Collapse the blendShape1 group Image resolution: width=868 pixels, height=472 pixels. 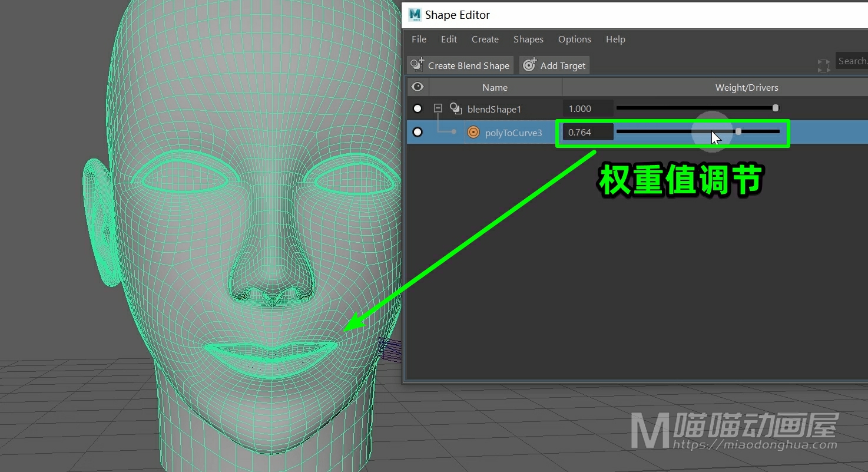click(438, 108)
